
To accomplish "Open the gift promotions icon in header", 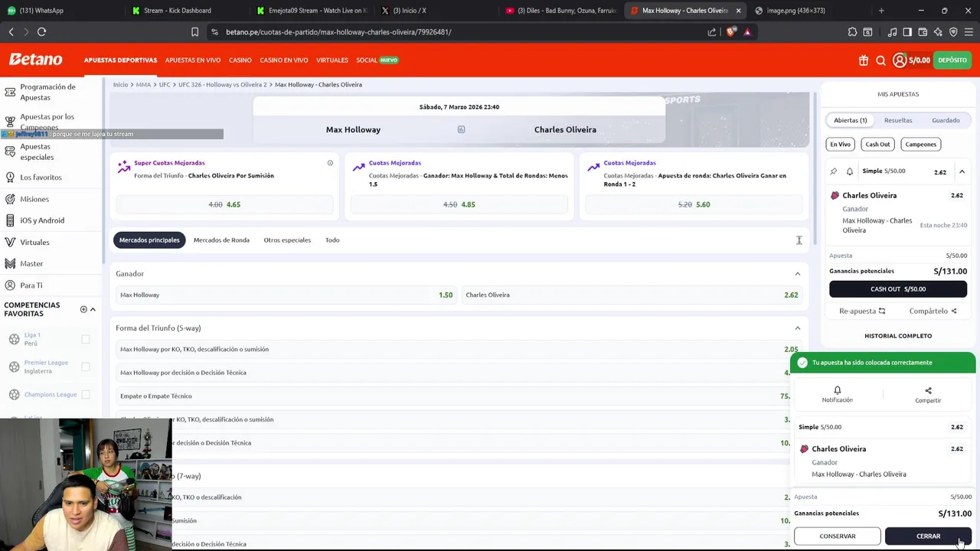I will [864, 60].
